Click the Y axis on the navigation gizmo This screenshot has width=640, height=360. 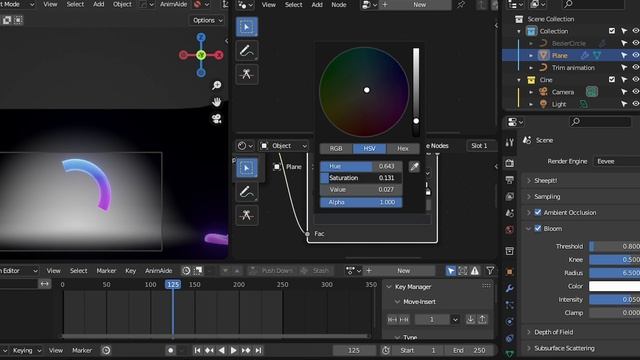[201, 55]
